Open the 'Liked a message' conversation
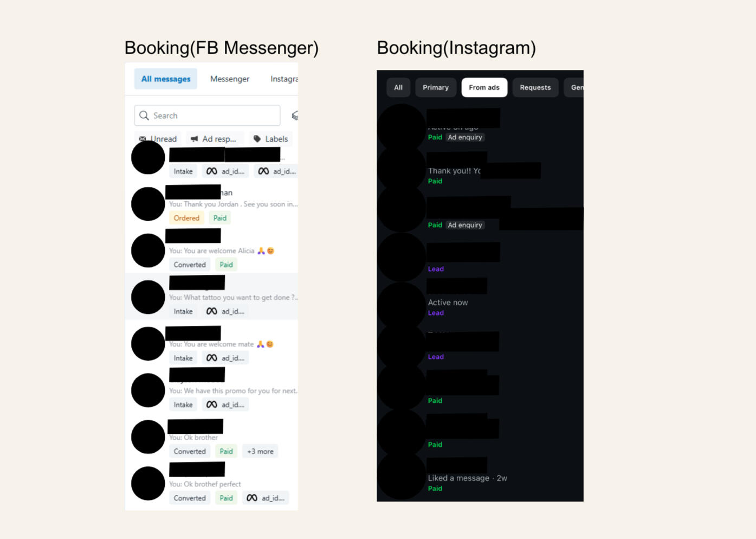 pos(480,478)
